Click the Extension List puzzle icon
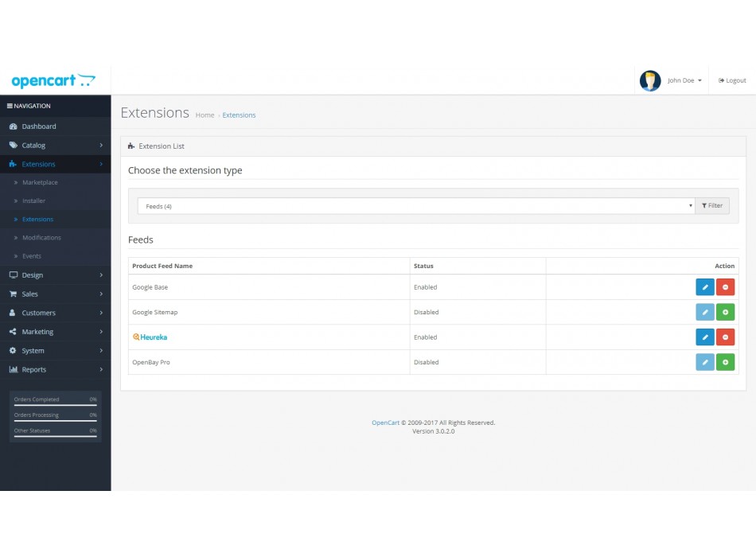This screenshot has width=756, height=557. coord(131,146)
